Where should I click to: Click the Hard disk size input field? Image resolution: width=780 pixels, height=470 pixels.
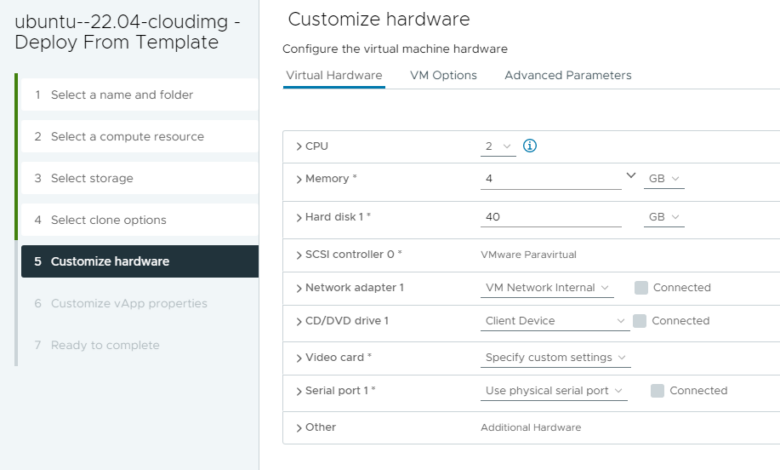(550, 217)
